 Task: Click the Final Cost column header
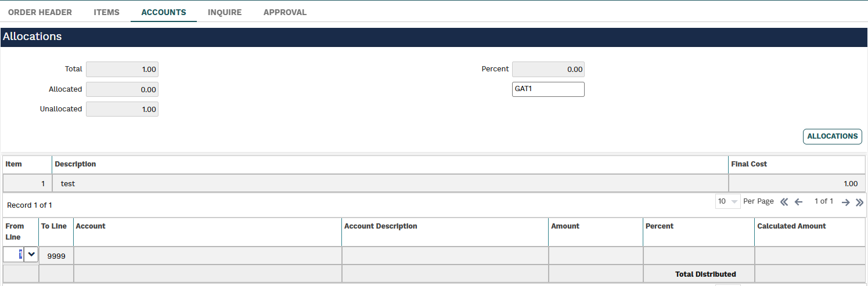click(749, 164)
